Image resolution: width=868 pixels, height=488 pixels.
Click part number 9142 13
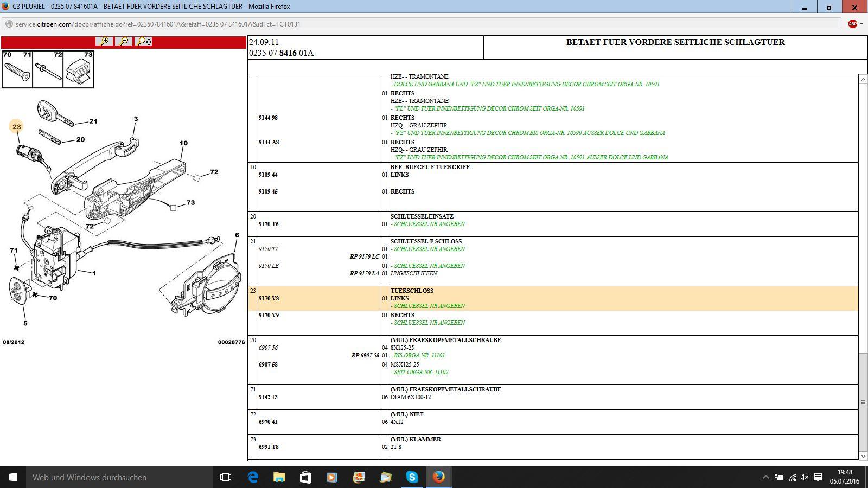pyautogui.click(x=268, y=397)
